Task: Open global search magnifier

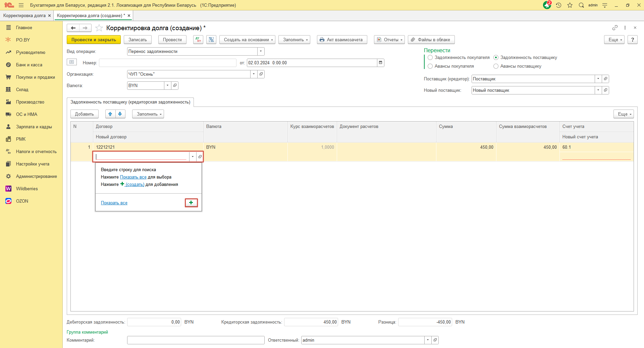Action: (x=581, y=5)
